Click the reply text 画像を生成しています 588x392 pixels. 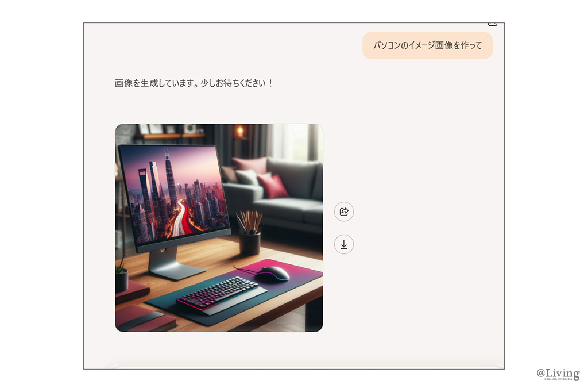pos(194,83)
